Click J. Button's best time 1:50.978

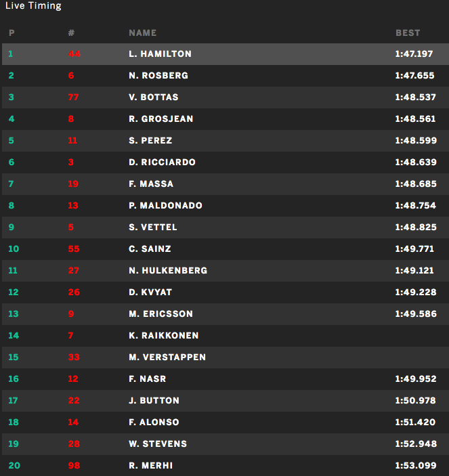(415, 401)
